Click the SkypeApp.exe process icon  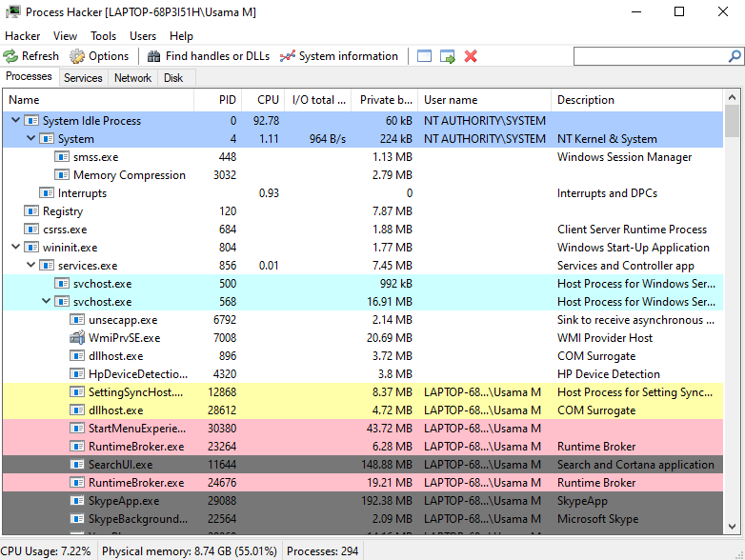point(77,500)
